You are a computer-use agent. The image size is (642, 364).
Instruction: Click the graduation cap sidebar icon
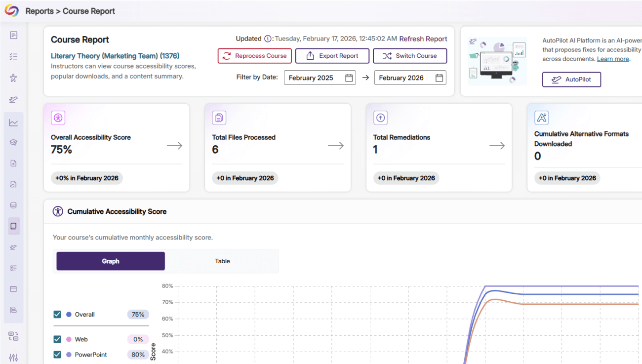13,143
